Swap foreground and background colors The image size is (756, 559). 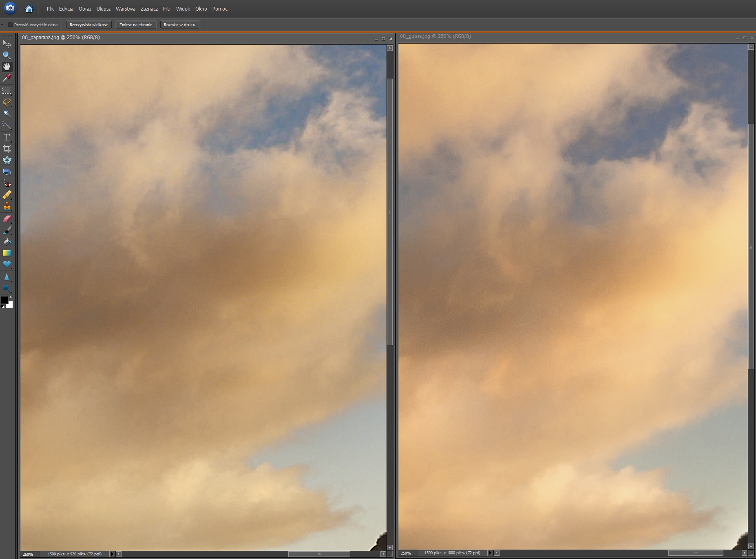tap(11, 298)
